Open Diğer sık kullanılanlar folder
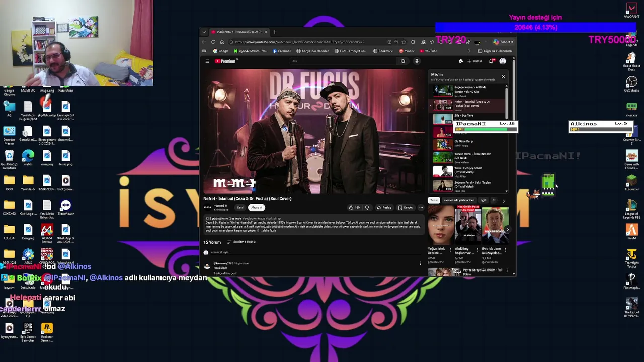 495,51
